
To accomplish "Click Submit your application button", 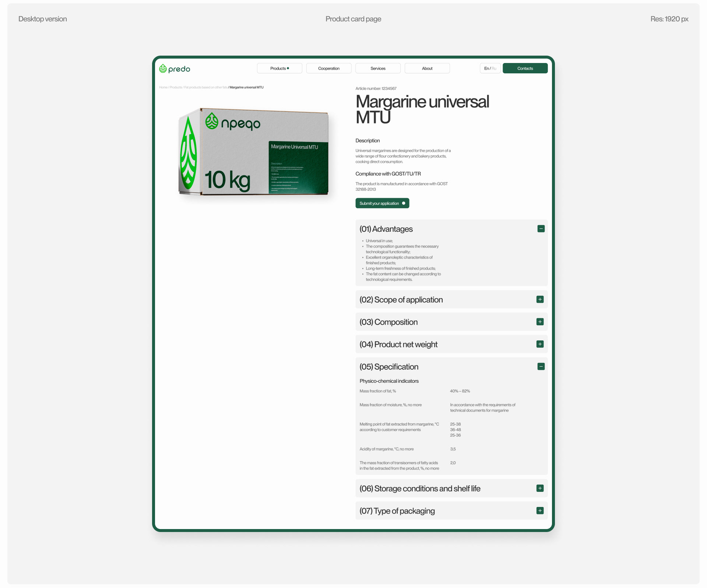I will point(382,203).
